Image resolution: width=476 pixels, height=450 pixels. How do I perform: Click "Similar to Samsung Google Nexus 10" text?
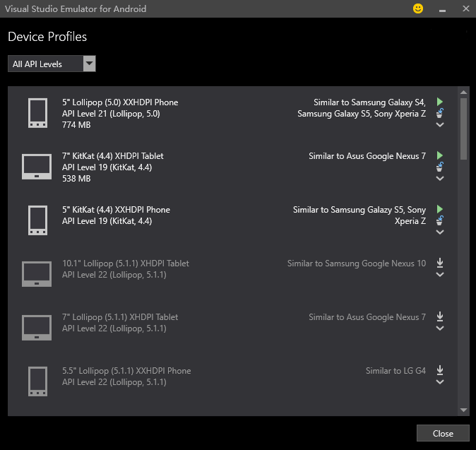click(x=357, y=264)
